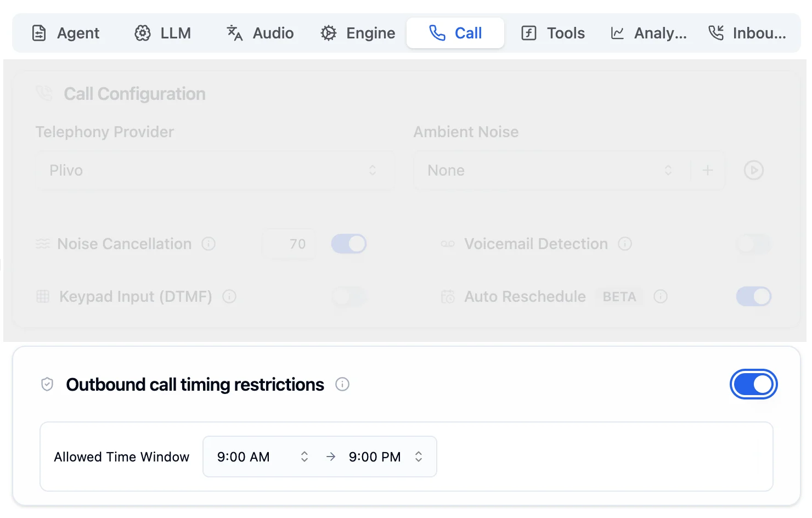
Task: Open the 9:00 AM start time dropdown
Action: tap(262, 457)
